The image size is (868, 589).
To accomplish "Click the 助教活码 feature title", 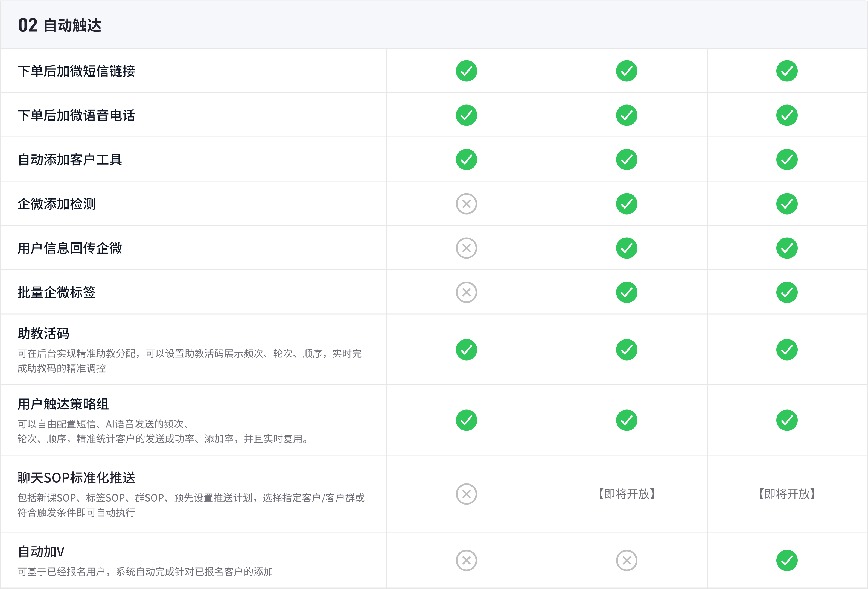I will [x=43, y=333].
